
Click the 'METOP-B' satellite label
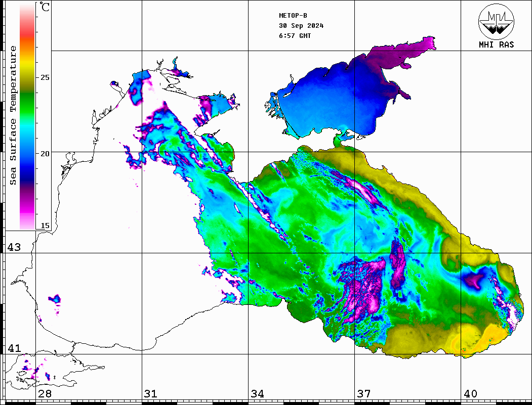(293, 16)
